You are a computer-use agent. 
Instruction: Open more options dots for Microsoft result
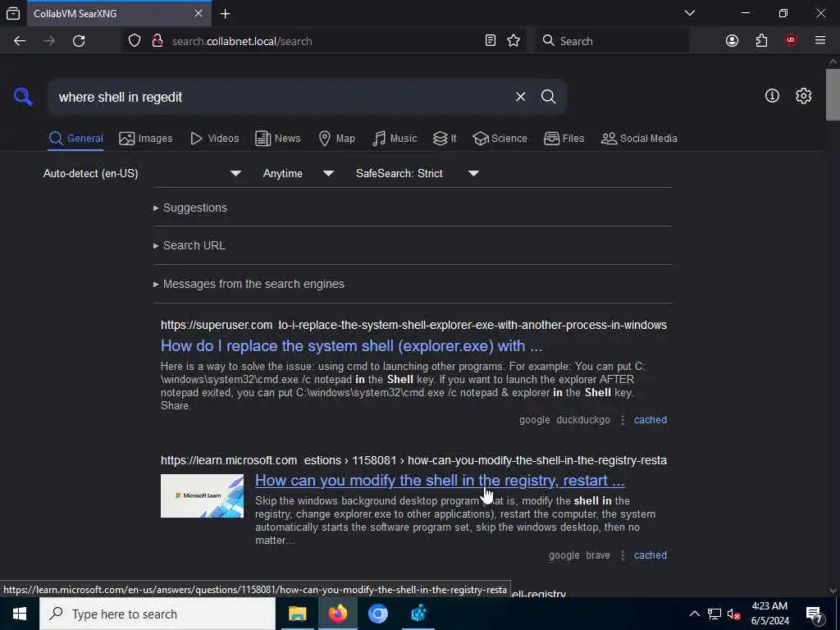[x=623, y=555]
